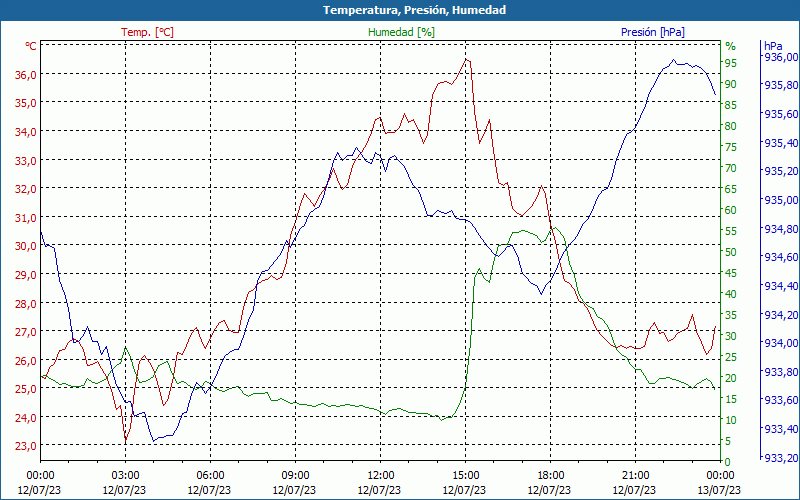Select the blue 'Presión [hPa]' legend label

click(x=653, y=32)
